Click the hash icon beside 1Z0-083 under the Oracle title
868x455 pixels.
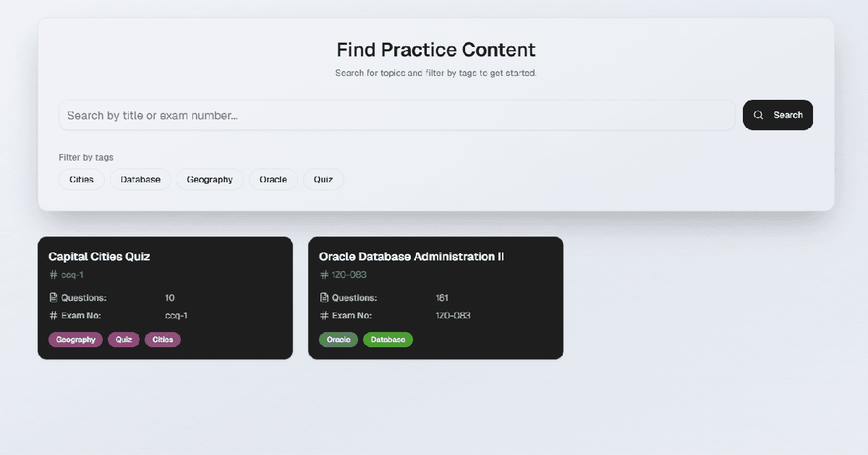click(x=324, y=275)
